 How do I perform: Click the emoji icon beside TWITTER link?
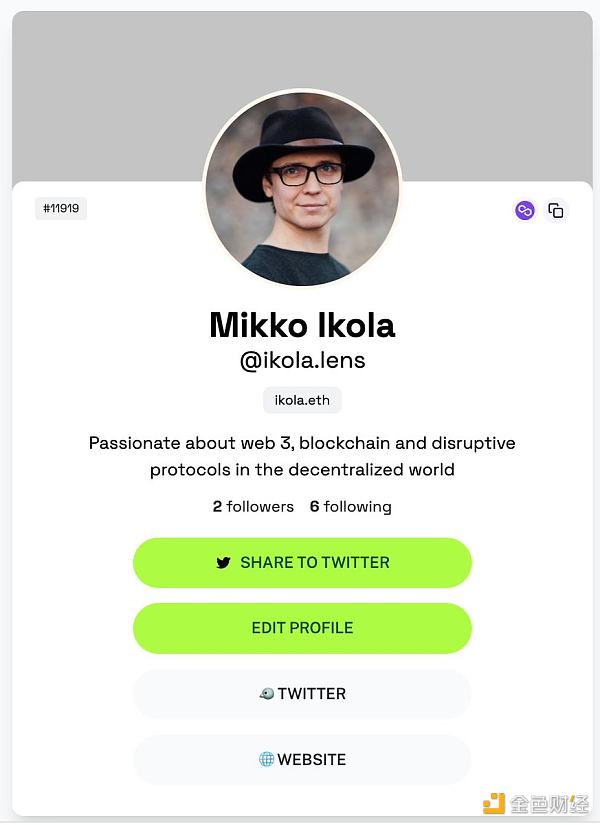click(267, 694)
